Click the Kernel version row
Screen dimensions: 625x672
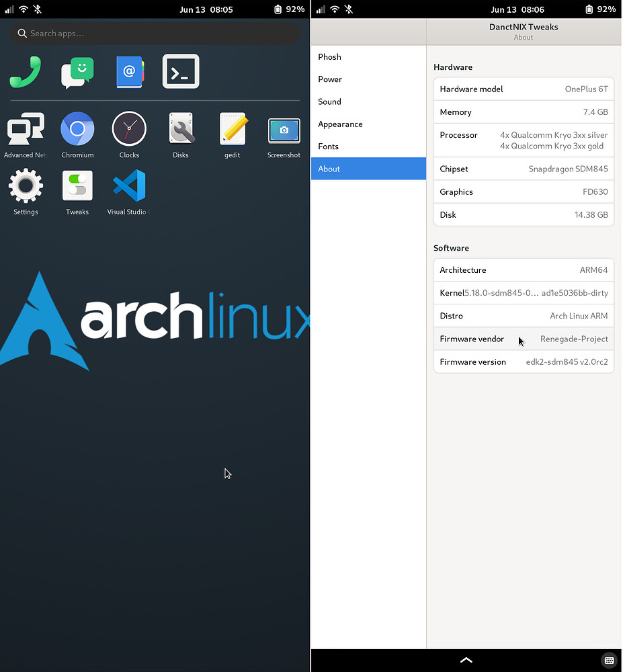pos(524,293)
